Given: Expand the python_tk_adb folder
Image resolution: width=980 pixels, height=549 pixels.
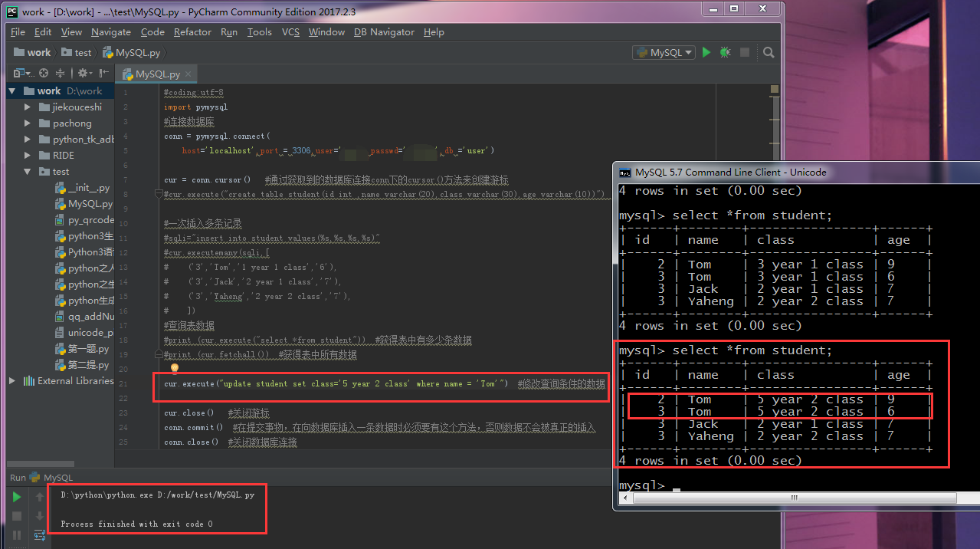Looking at the screenshot, I should [x=28, y=139].
